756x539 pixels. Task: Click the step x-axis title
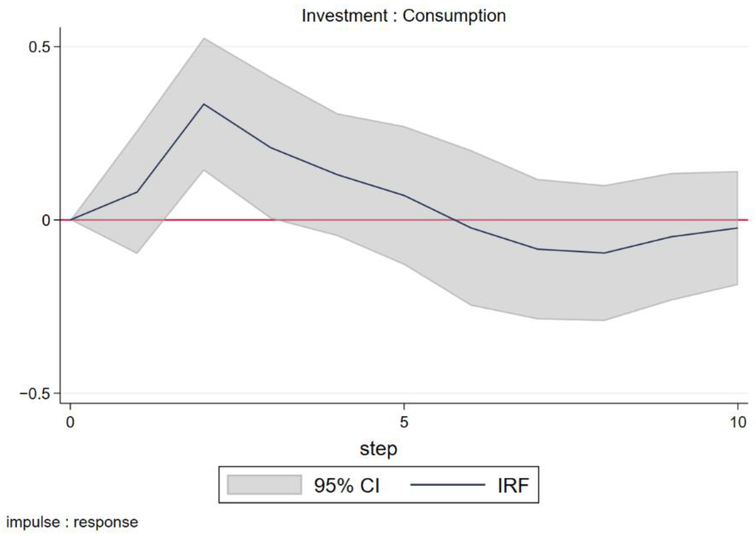378,449
